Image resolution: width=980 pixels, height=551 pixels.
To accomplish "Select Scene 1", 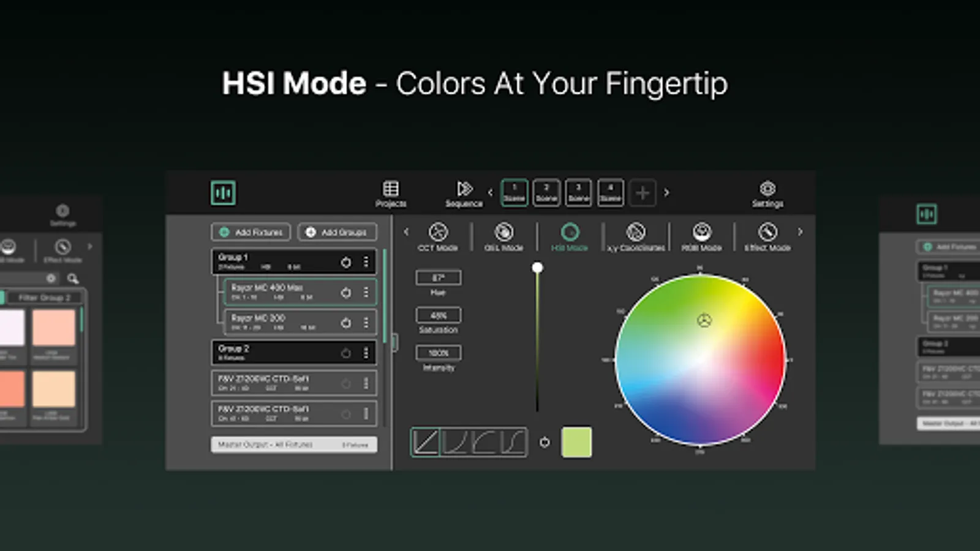I will (x=514, y=192).
